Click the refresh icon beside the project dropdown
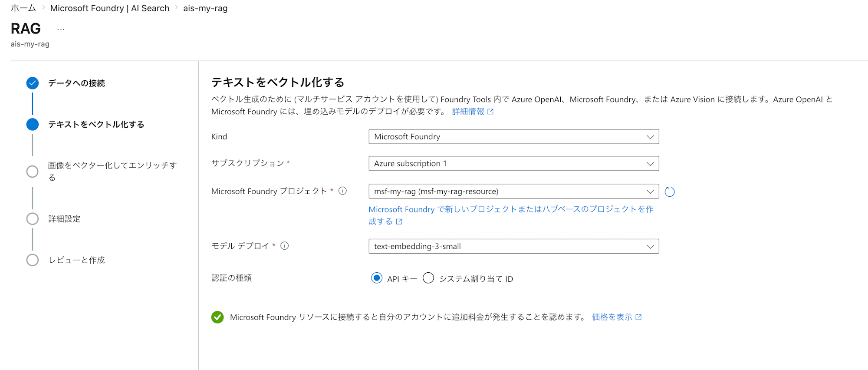868x370 pixels. point(670,192)
